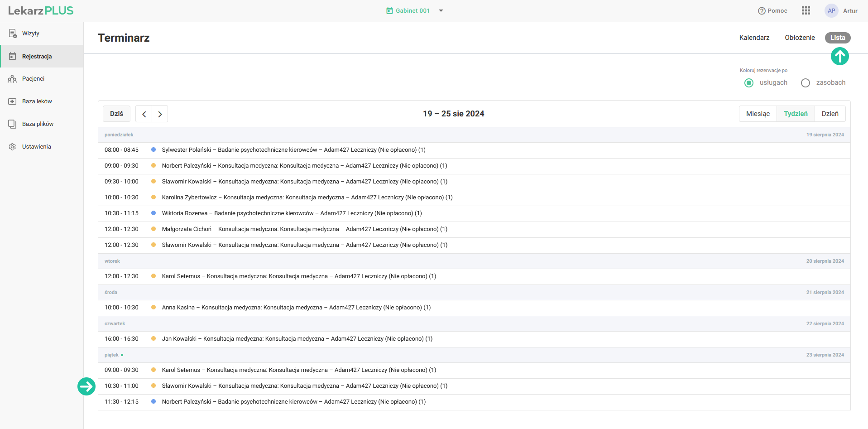Open Pacjenci via its people icon
Viewport: 868px width, 429px height.
click(12, 79)
